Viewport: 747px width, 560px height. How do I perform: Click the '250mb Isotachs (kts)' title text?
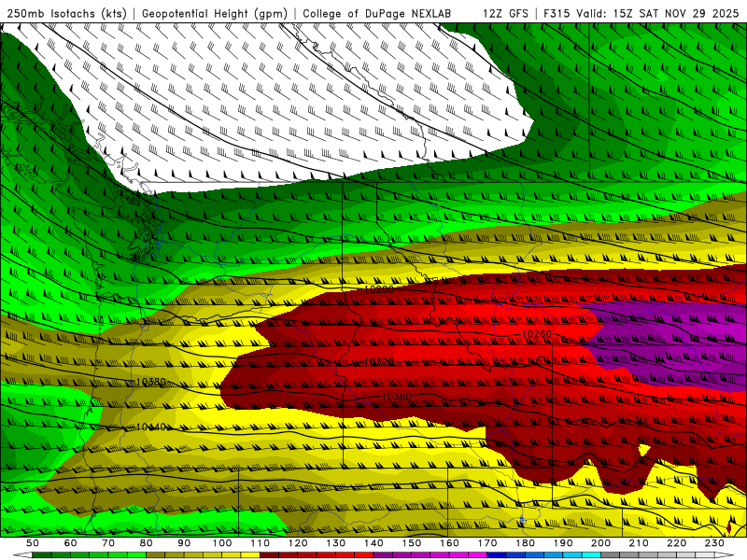point(67,14)
